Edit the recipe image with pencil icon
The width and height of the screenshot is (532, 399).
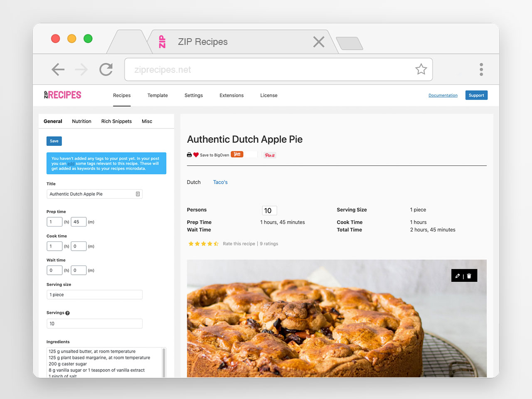point(458,276)
